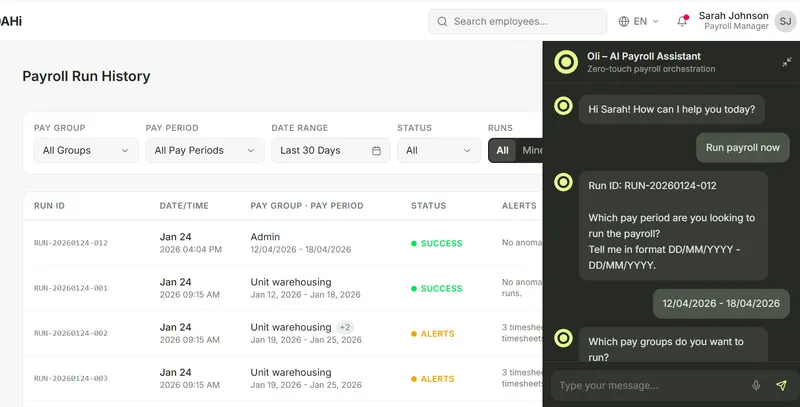The width and height of the screenshot is (800, 407).
Task: Click the send message arrow
Action: coord(781,386)
